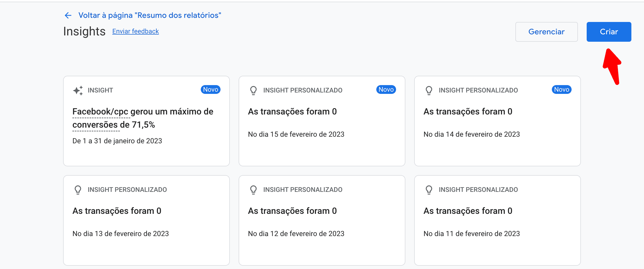Click the back arrow icon
The width and height of the screenshot is (644, 269).
click(68, 15)
